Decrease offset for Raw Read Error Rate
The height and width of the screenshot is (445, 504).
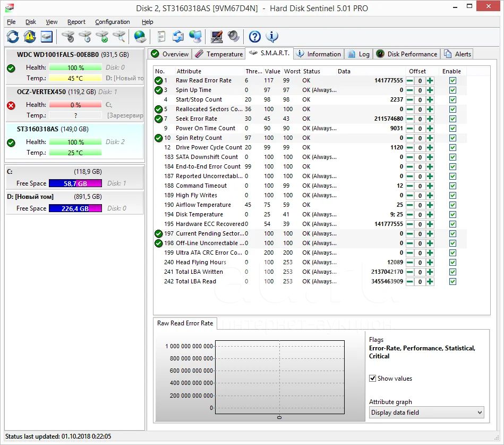coord(410,81)
